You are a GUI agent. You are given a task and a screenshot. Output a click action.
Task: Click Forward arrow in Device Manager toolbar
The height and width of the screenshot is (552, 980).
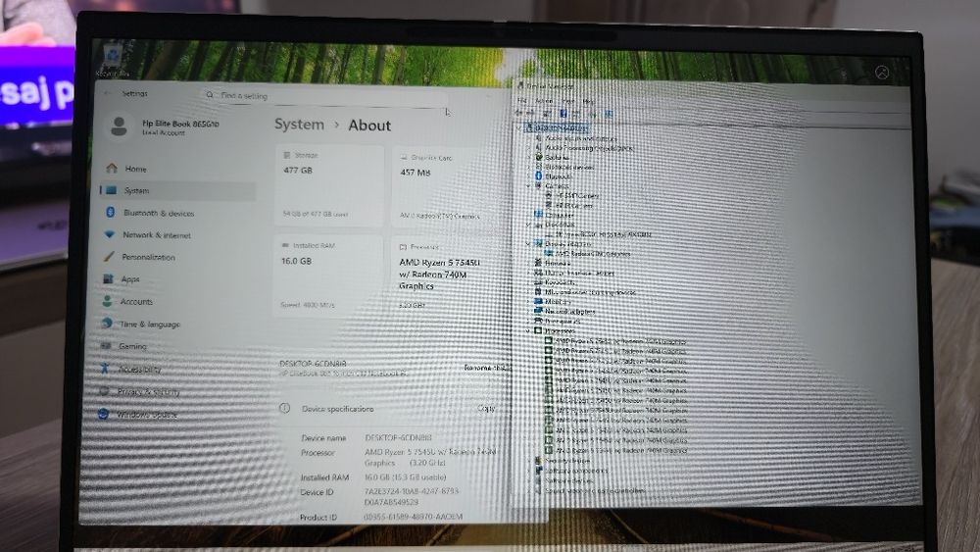point(530,113)
